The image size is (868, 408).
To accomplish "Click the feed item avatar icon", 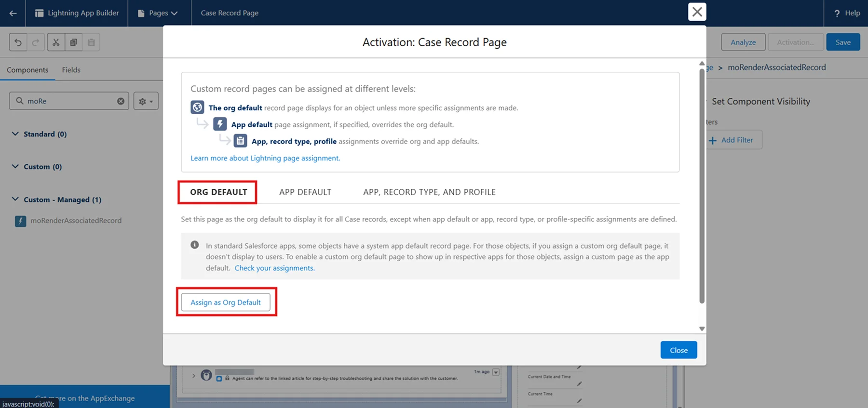I will (x=206, y=375).
